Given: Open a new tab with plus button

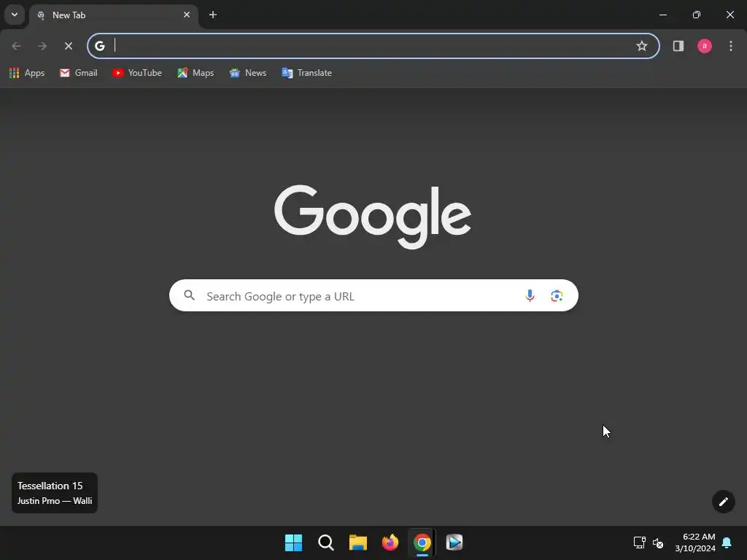Looking at the screenshot, I should coord(213,15).
